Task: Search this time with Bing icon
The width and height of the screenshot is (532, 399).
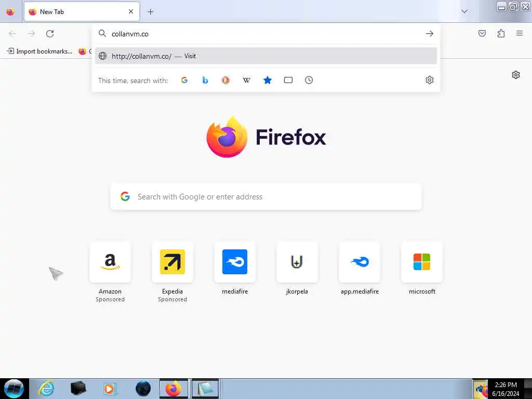Action: click(x=205, y=80)
